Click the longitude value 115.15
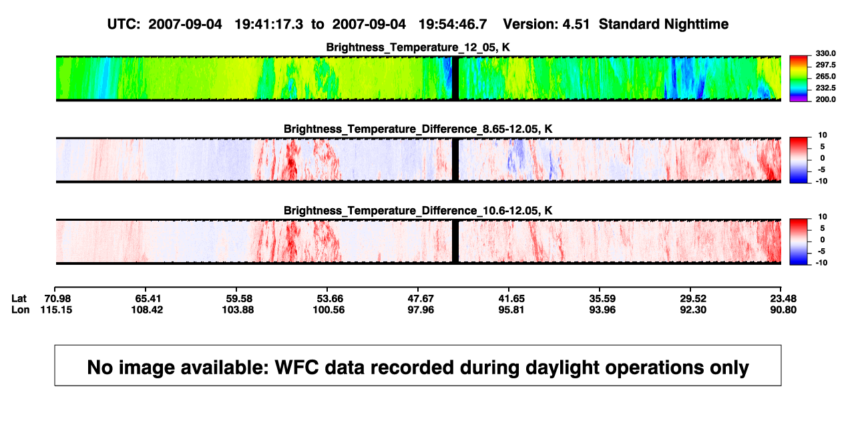This screenshot has width=868, height=445. tap(55, 310)
